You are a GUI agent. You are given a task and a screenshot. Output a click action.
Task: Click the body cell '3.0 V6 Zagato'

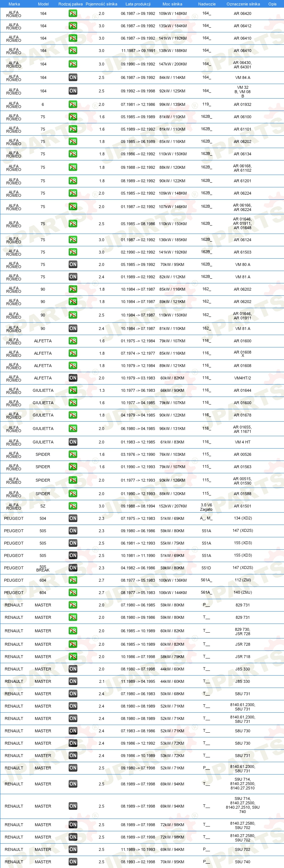click(206, 507)
